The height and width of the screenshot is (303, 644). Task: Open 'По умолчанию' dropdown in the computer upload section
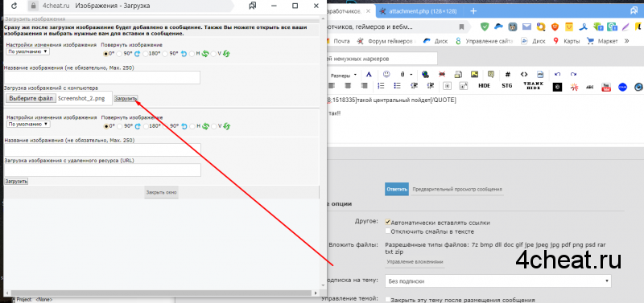pyautogui.click(x=28, y=51)
